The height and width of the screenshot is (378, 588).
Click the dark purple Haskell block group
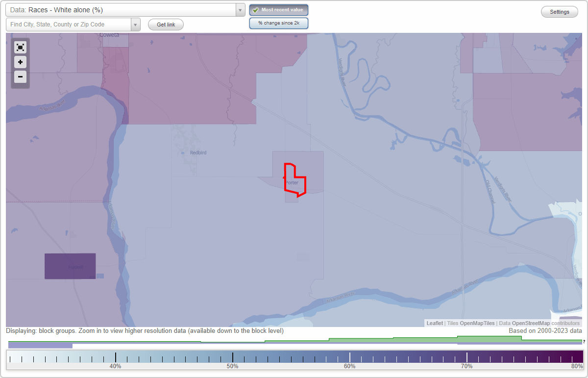click(70, 266)
